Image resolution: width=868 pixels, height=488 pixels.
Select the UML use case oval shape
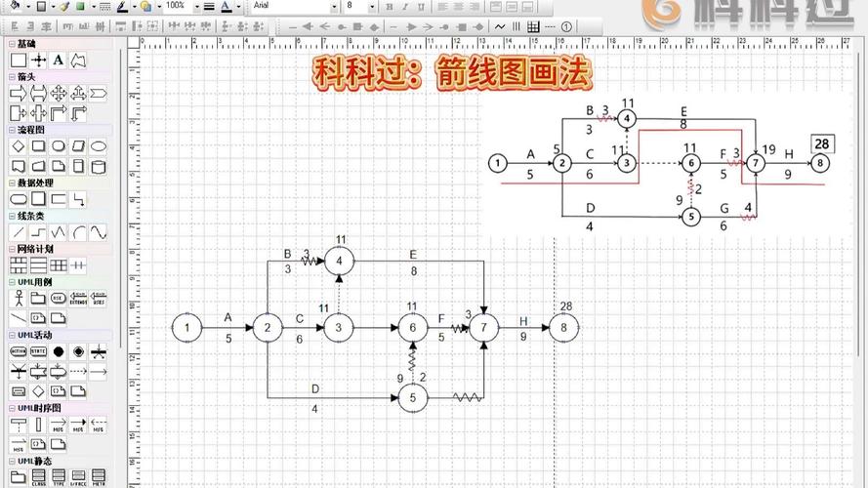click(x=59, y=299)
